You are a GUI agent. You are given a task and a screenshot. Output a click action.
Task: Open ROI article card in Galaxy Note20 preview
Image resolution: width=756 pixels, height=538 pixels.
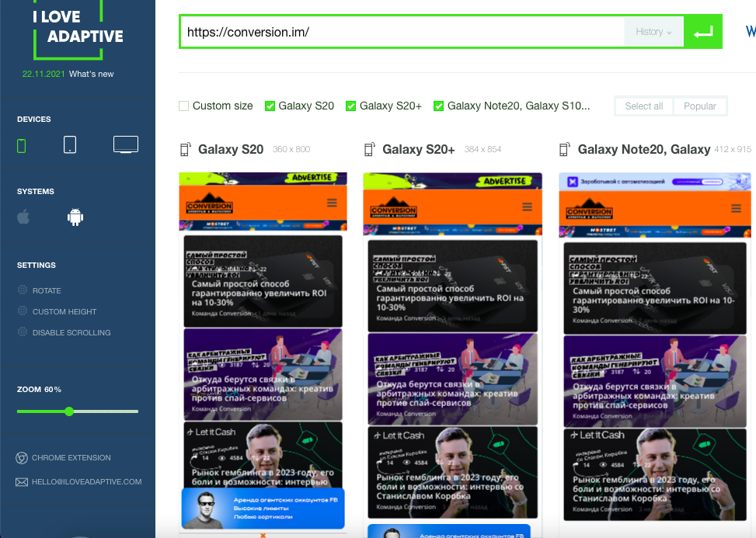pos(655,288)
